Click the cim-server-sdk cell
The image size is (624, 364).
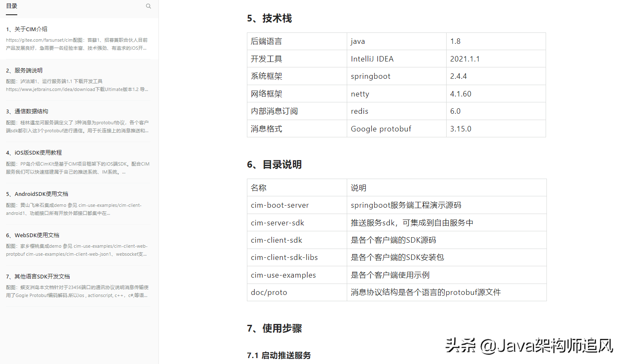pos(297,223)
